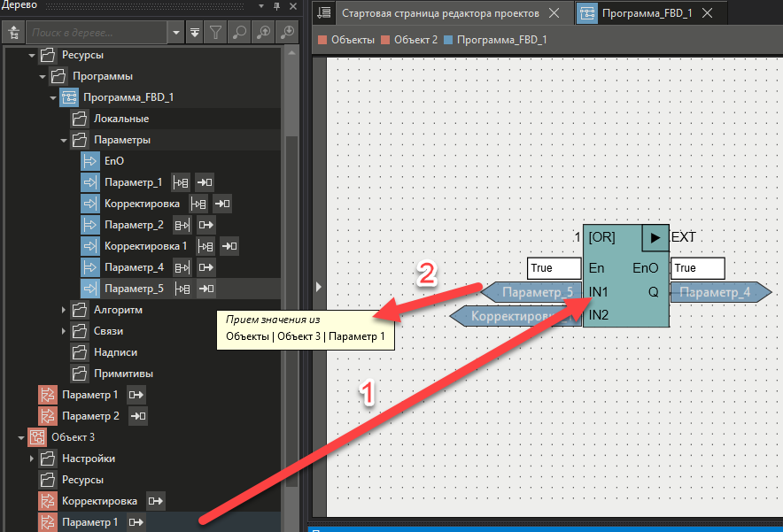Click first link icon beside Параметр_1
Viewport: 783px width, 532px height.
(x=181, y=182)
